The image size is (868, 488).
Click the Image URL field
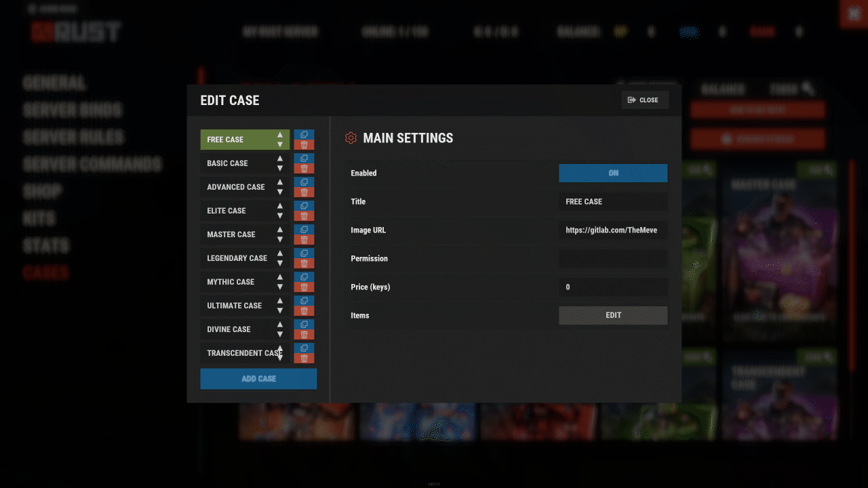coord(612,230)
